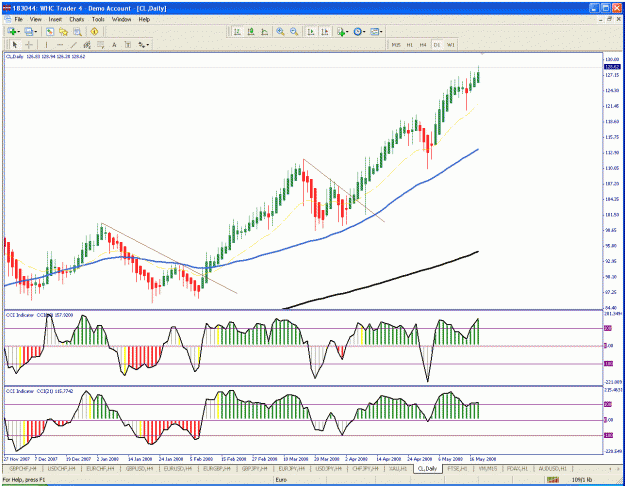Switch to the USDJPY,H4 chart tab
Image resolution: width=625 pixels, height=486 pixels.
(x=329, y=468)
